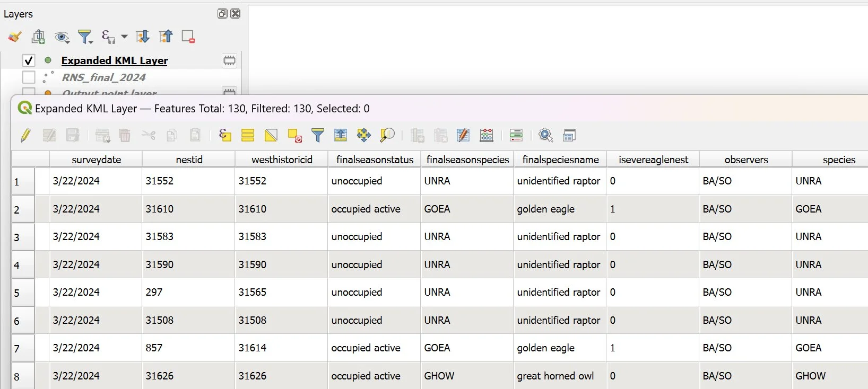The width and height of the screenshot is (868, 389).
Task: Open Conditional formatting icon
Action: [516, 135]
